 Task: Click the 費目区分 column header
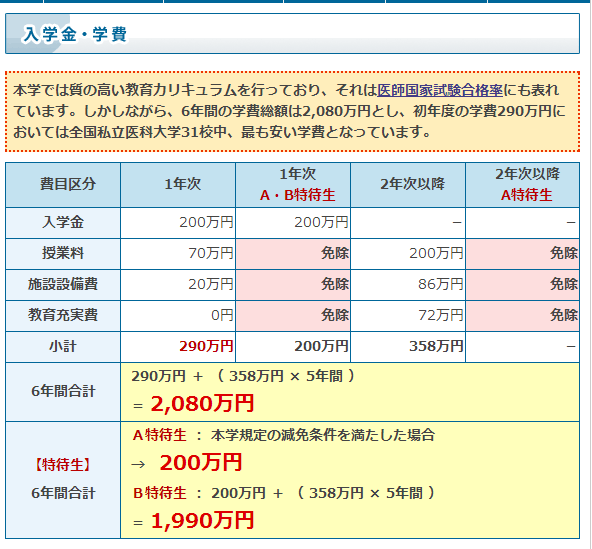pyautogui.click(x=63, y=185)
